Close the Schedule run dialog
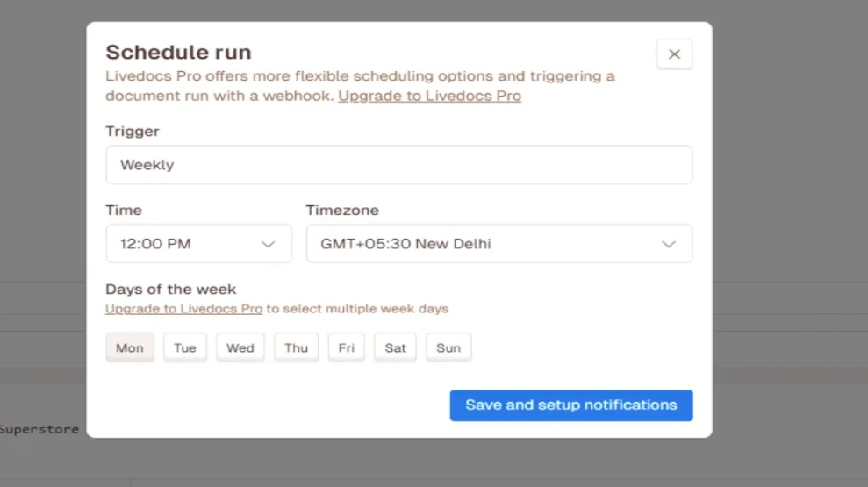The width and height of the screenshot is (868, 487). [674, 54]
